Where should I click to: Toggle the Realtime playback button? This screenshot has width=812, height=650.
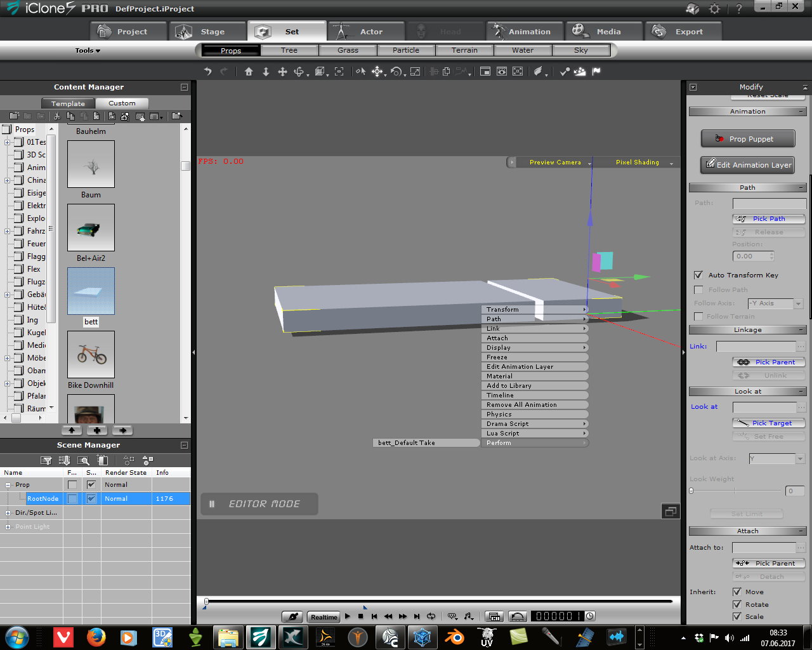click(324, 617)
